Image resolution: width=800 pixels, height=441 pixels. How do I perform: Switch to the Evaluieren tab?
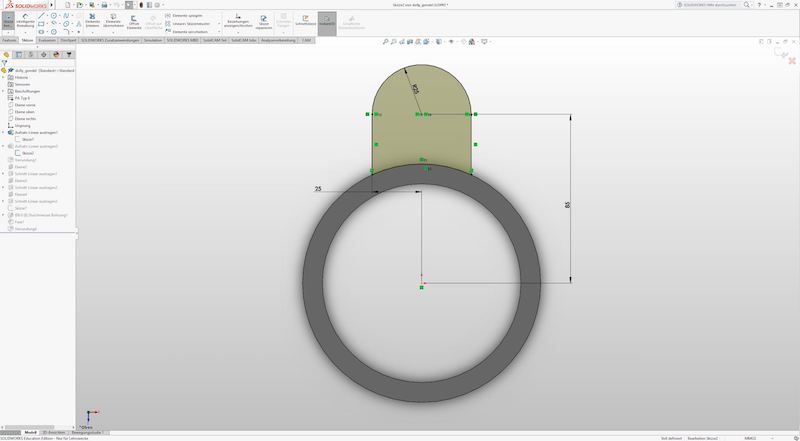[x=47, y=40]
